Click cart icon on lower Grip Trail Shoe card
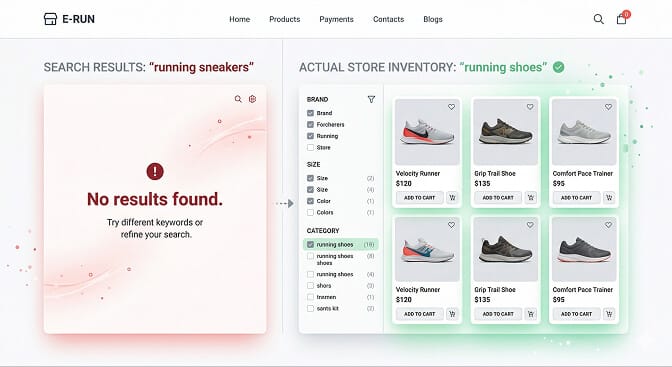This screenshot has height=367, width=672. (x=531, y=314)
